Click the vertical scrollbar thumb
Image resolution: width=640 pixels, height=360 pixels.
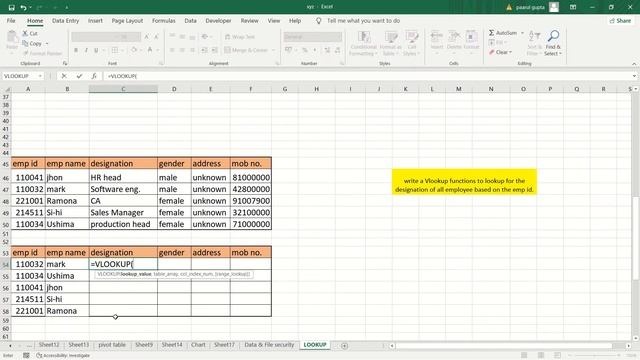click(x=636, y=238)
